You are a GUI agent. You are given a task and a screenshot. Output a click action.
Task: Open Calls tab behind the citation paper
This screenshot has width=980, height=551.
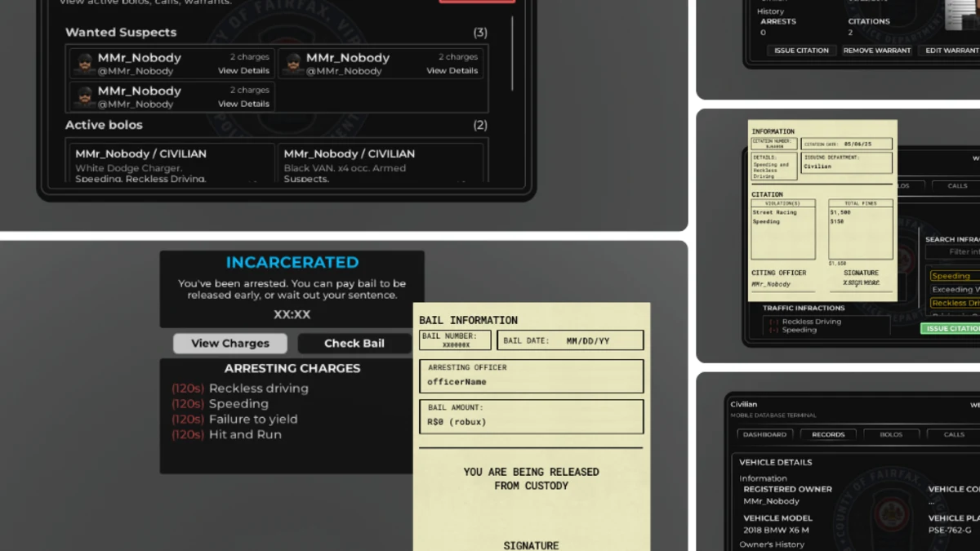[x=957, y=186]
